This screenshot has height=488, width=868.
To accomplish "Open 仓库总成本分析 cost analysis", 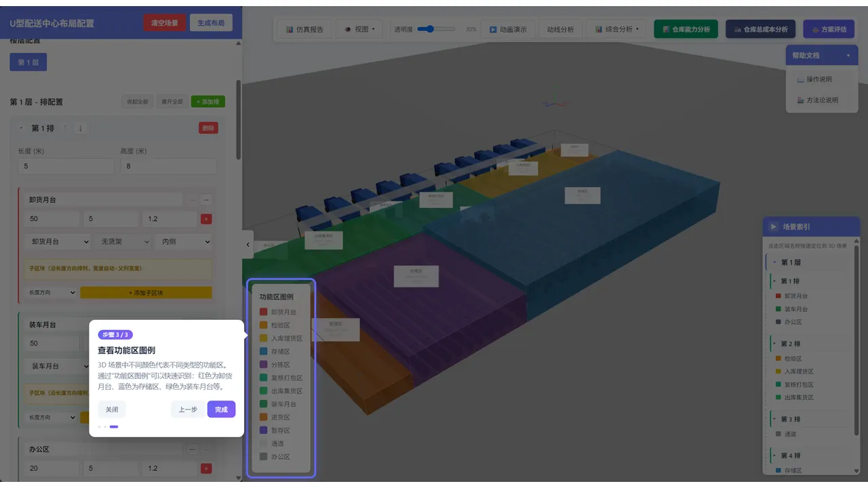I will tap(760, 29).
